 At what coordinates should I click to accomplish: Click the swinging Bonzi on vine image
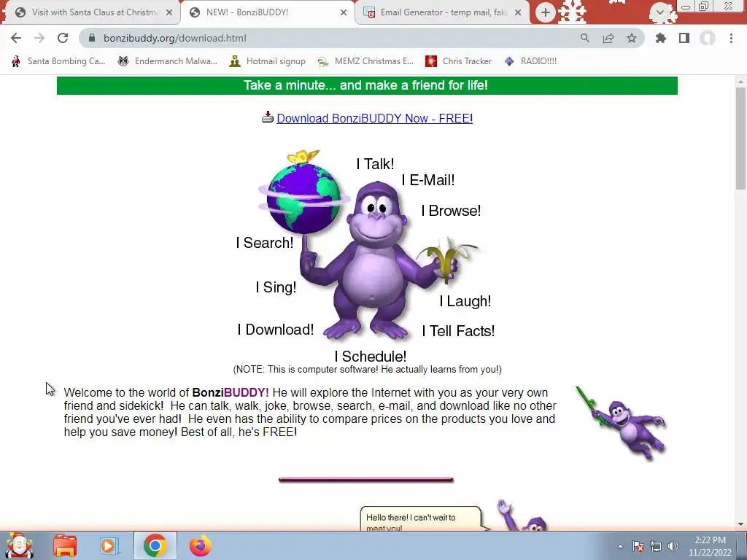pyautogui.click(x=622, y=424)
